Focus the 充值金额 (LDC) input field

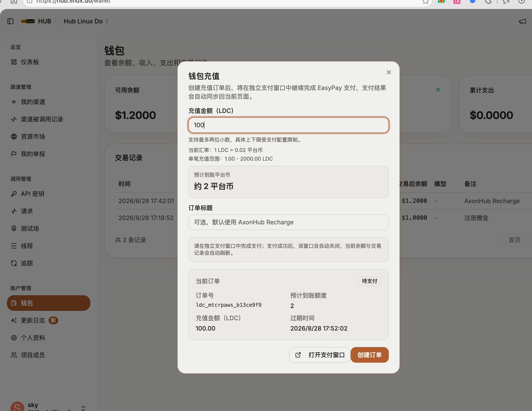tap(288, 125)
